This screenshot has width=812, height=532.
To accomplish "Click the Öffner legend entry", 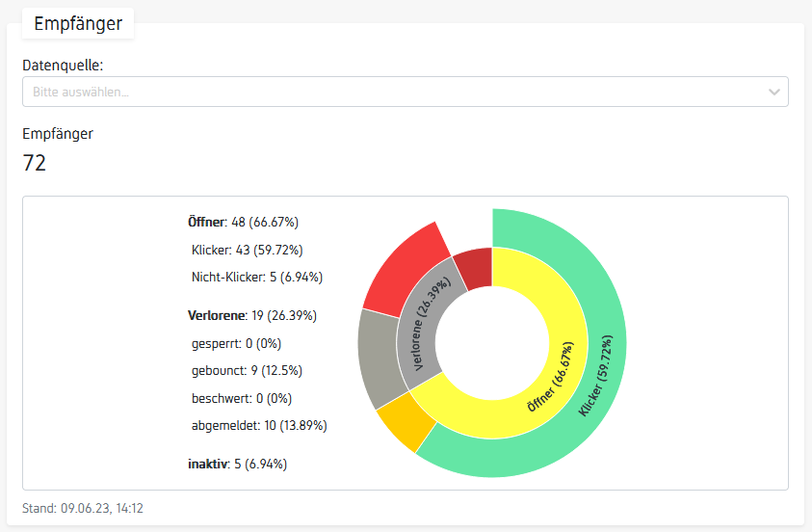I will click(243, 223).
